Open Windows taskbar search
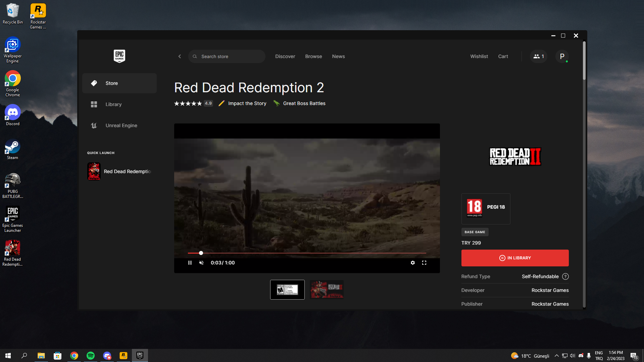The height and width of the screenshot is (362, 644). [24, 356]
